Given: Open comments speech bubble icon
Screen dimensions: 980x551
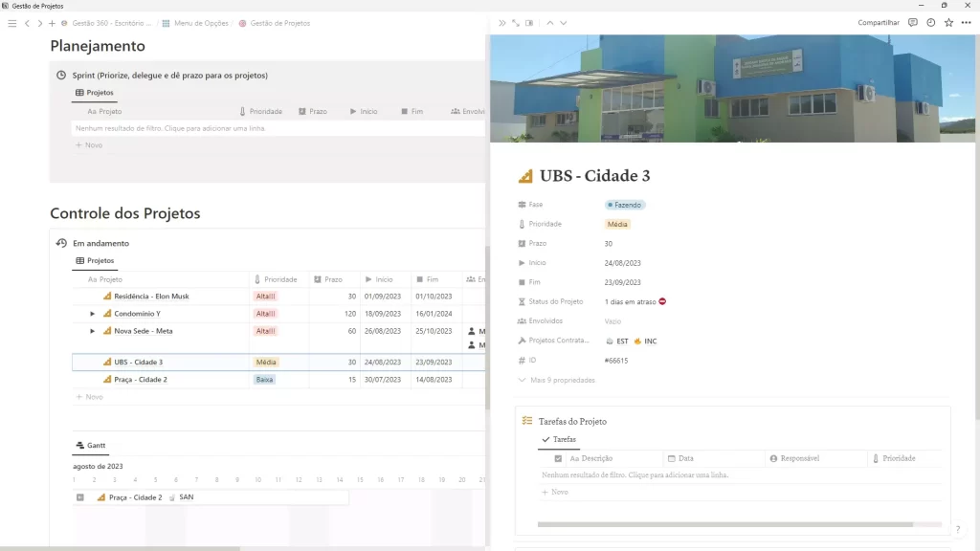Looking at the screenshot, I should [912, 23].
